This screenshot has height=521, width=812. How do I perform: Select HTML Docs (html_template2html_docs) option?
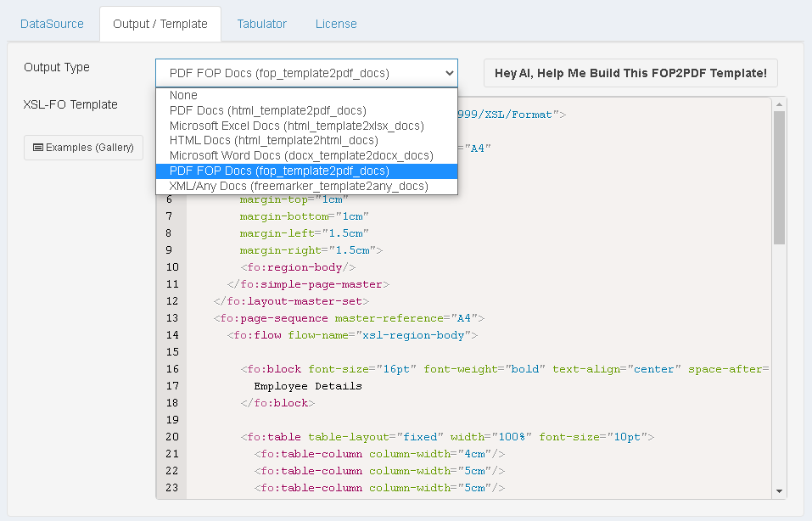(273, 141)
